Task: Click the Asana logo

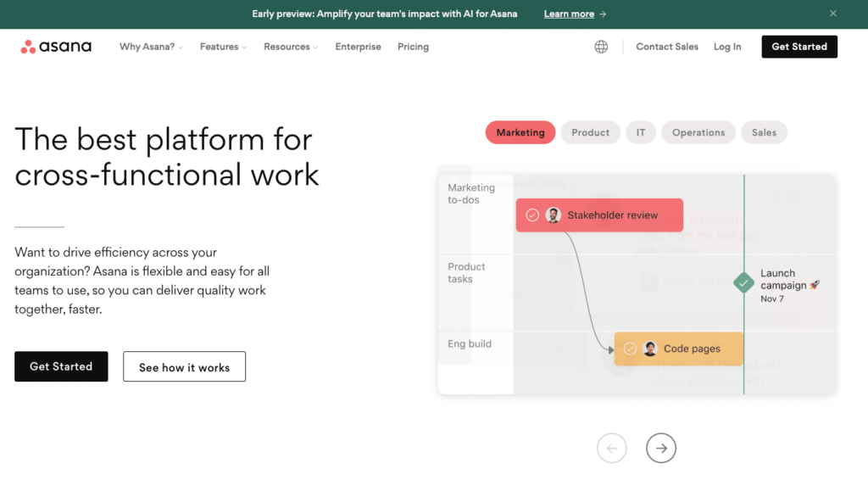Action: click(x=56, y=47)
